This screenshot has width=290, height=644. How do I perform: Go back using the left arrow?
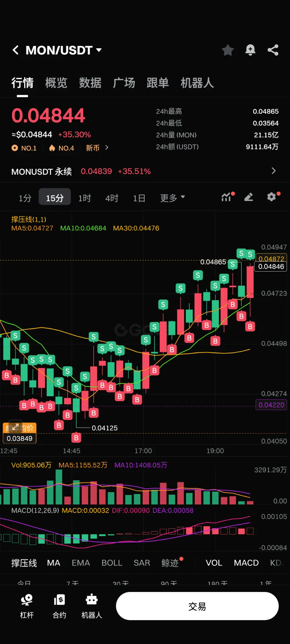point(15,50)
